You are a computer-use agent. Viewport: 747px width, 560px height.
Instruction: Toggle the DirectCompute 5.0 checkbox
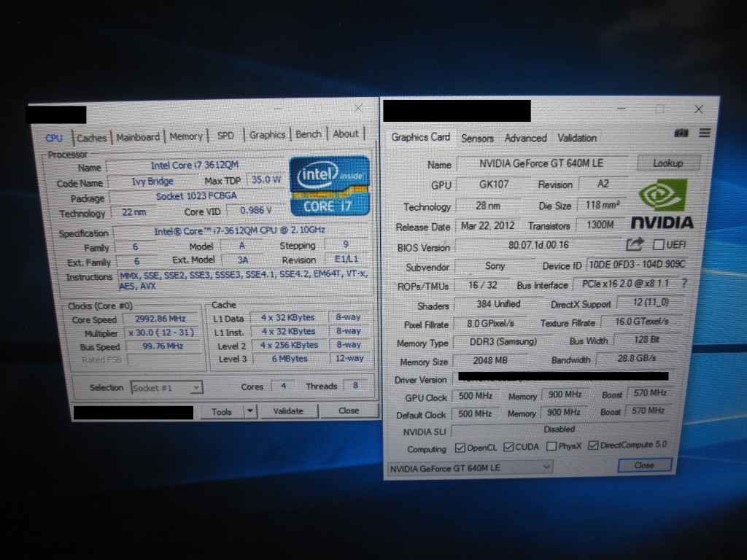[x=593, y=446]
